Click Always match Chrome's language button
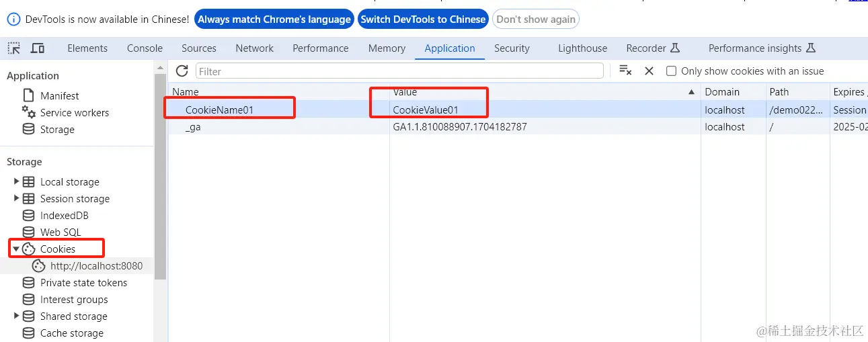The height and width of the screenshot is (342, 868). coord(274,19)
